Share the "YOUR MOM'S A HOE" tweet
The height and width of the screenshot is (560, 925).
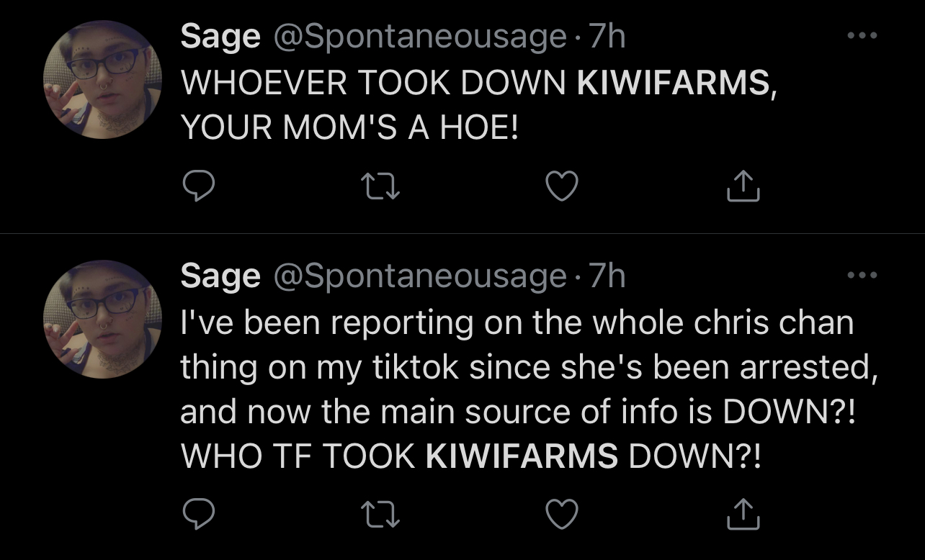coord(745,188)
